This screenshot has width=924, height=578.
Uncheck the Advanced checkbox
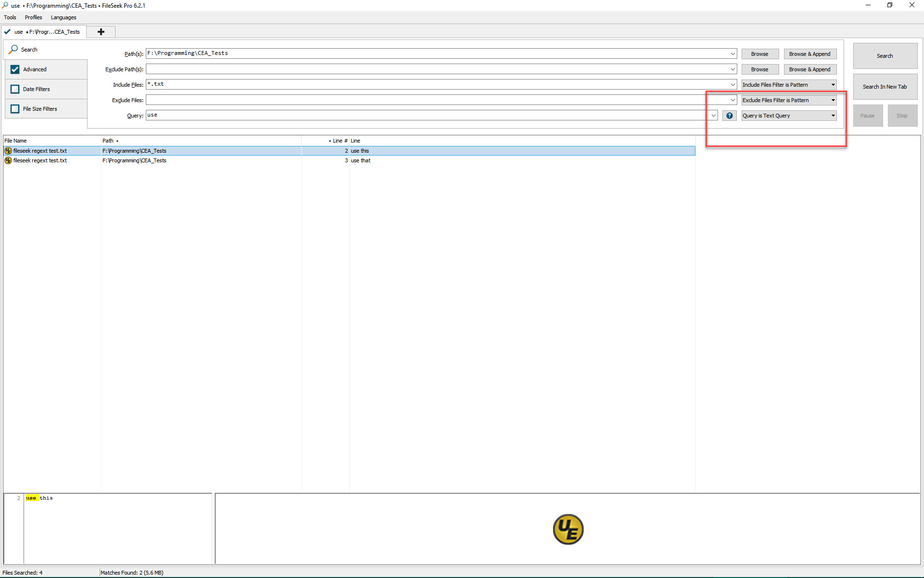tap(15, 69)
